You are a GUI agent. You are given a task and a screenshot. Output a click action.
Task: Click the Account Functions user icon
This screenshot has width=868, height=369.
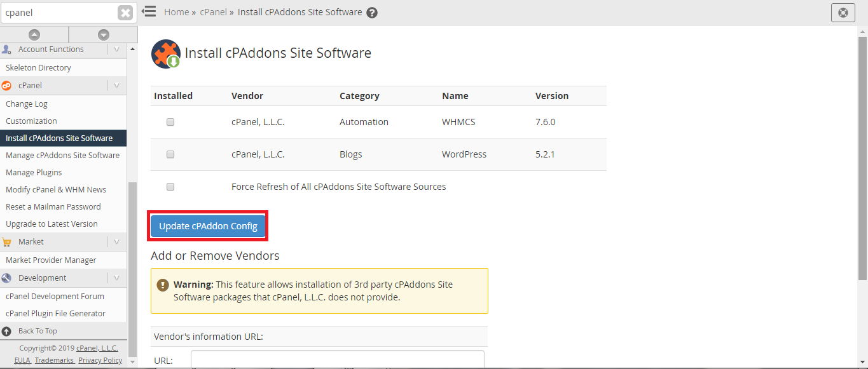point(6,49)
